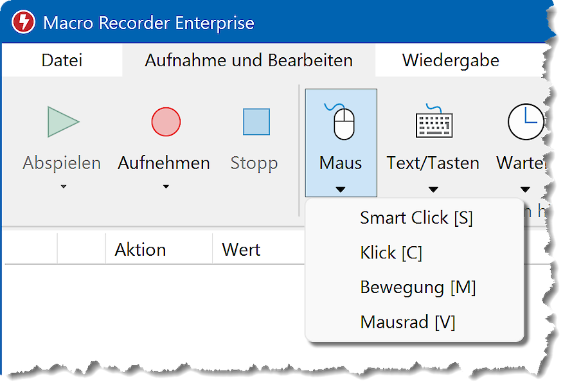Start recording with the red Aufnehmen icon
Image resolution: width=572 pixels, height=392 pixels.
165,122
